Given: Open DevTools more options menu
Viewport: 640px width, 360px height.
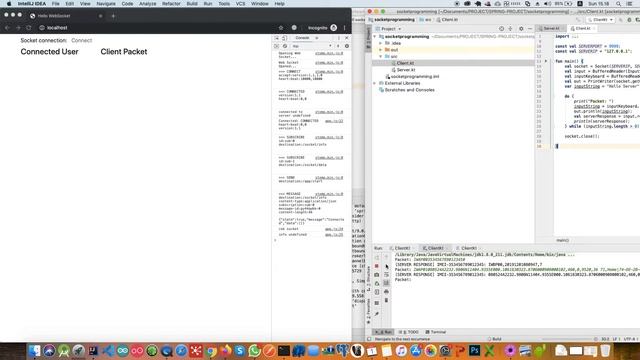Looking at the screenshot, I should click(339, 38).
